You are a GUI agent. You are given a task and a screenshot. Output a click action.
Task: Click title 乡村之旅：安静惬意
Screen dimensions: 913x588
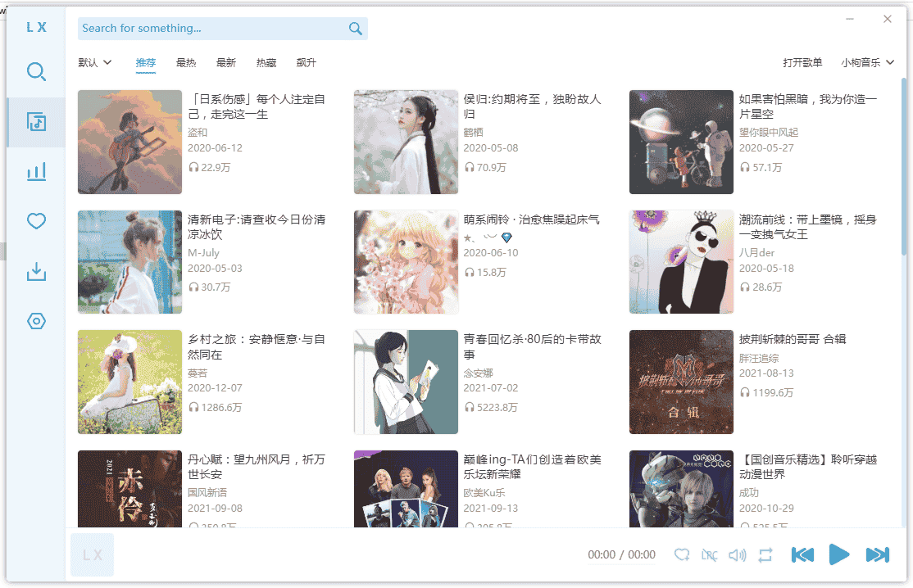click(257, 347)
